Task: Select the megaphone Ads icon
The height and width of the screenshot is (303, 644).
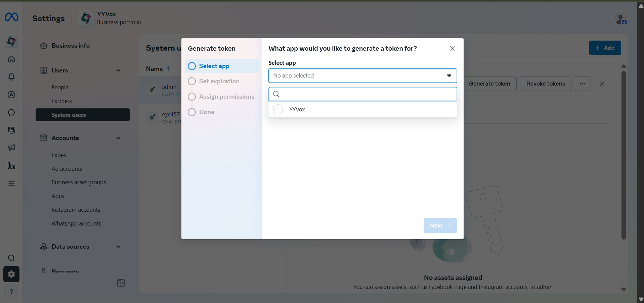Action: click(11, 148)
